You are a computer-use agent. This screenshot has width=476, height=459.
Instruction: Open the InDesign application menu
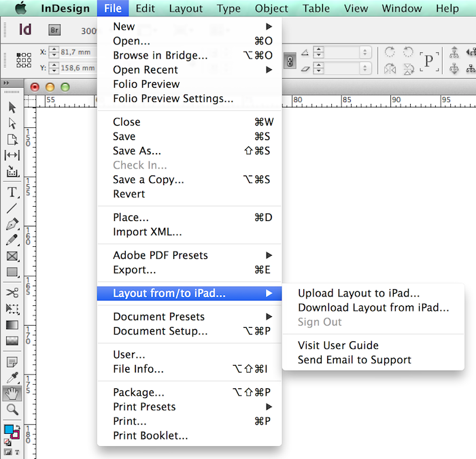pos(65,8)
